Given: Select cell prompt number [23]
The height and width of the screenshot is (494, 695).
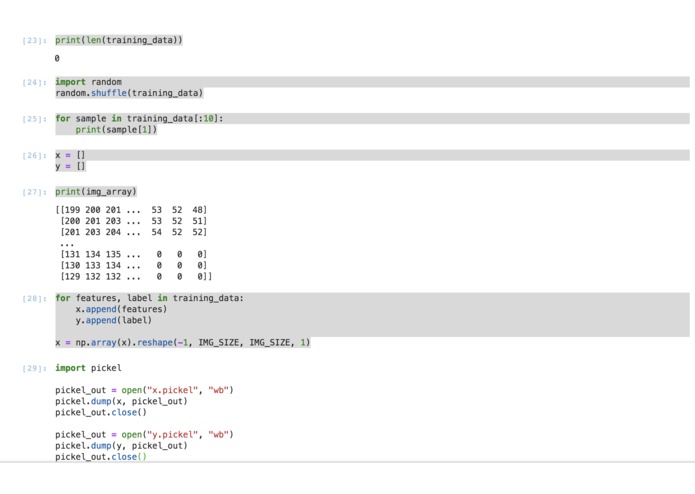Looking at the screenshot, I should pyautogui.click(x=34, y=41).
